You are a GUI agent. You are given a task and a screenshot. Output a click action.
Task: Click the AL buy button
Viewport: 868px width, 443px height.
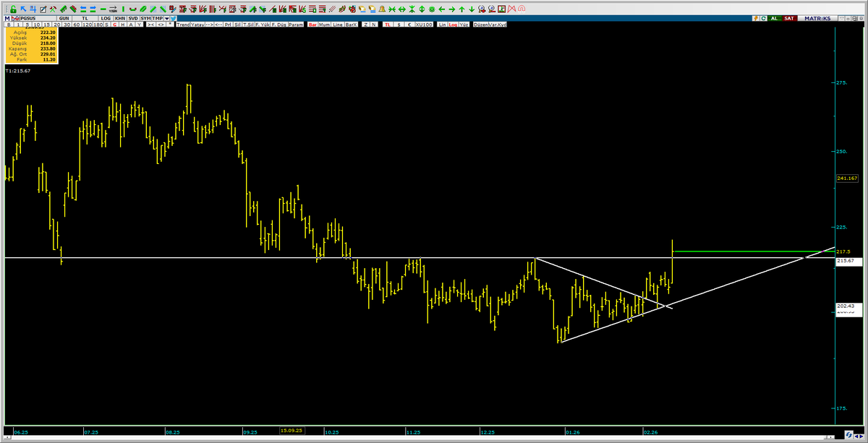pos(775,18)
